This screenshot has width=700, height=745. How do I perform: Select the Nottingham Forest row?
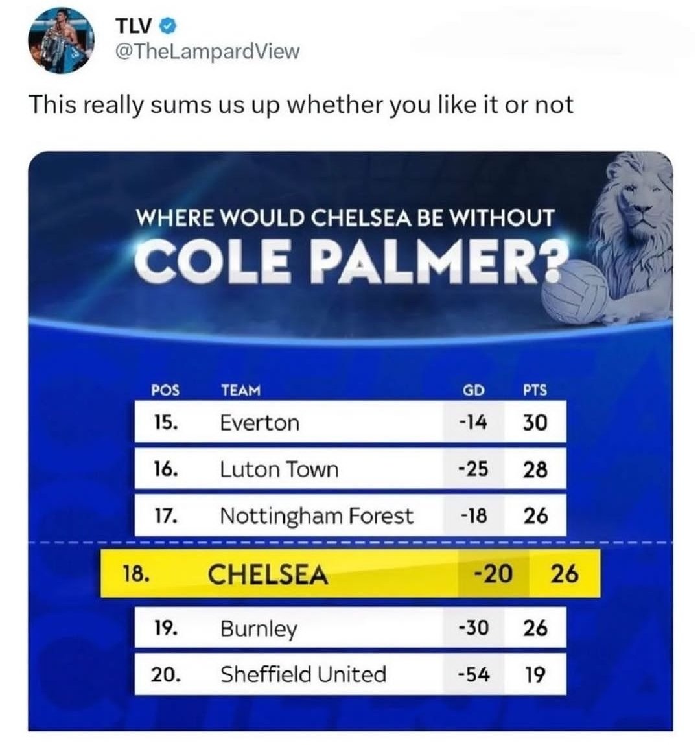(x=351, y=515)
